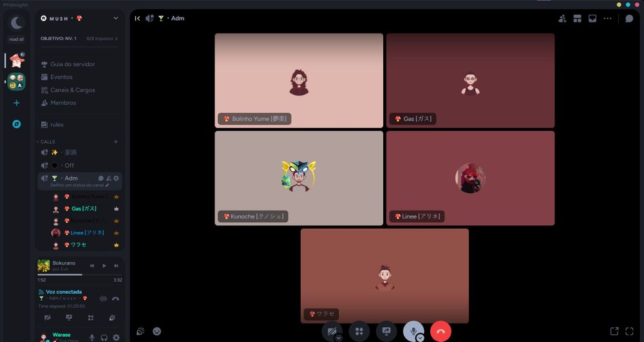Open Adm channel settings gear
Viewport: 644px width, 342px height.
tap(116, 178)
